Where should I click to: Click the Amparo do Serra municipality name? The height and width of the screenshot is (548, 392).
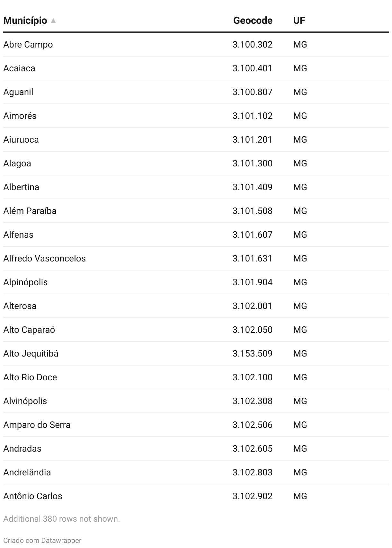pyautogui.click(x=37, y=425)
